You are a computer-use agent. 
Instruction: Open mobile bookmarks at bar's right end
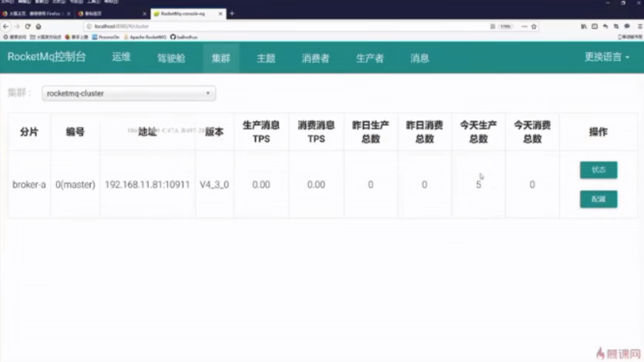coord(630,37)
